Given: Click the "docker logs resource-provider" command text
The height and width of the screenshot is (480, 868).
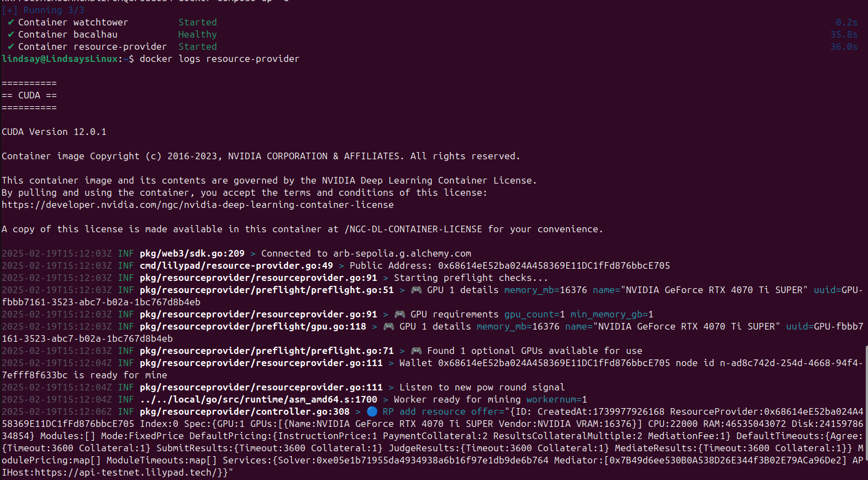Looking at the screenshot, I should tap(219, 59).
